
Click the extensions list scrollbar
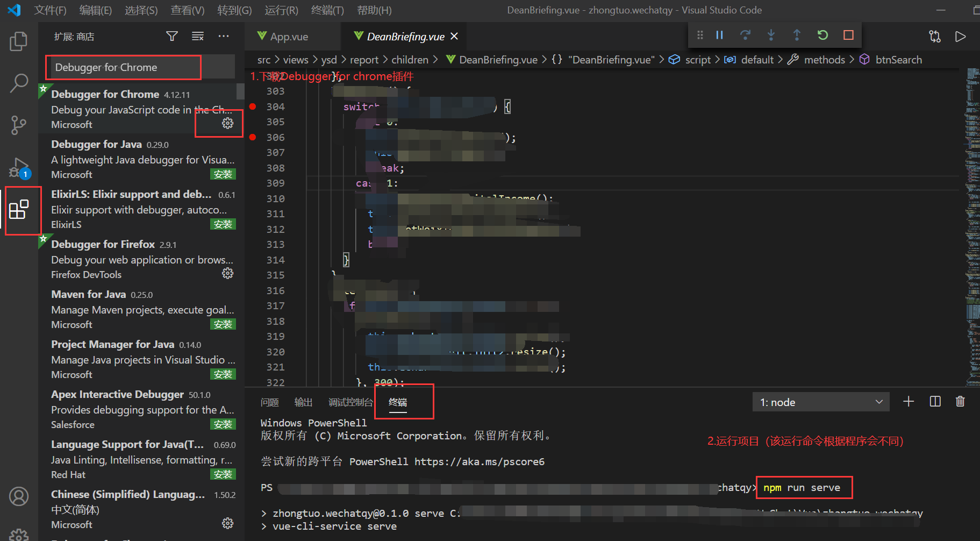point(241,91)
